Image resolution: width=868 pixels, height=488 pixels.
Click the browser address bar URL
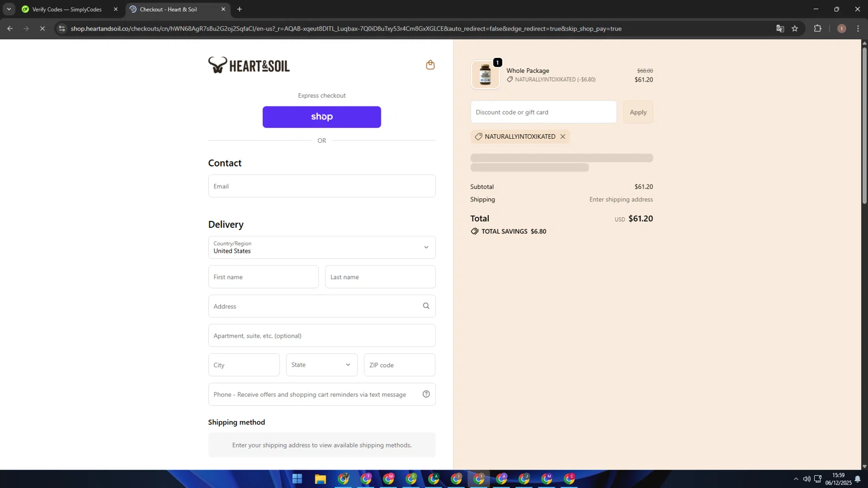pos(346,28)
